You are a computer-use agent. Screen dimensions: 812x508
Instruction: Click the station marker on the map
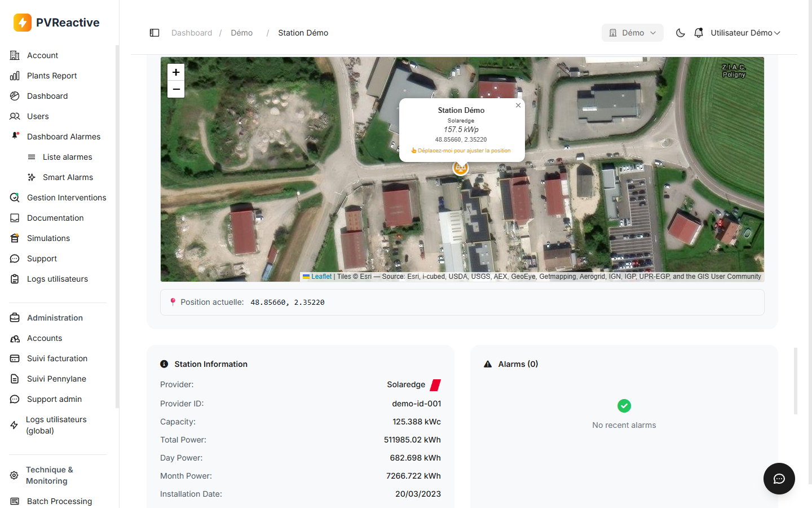pyautogui.click(x=461, y=168)
